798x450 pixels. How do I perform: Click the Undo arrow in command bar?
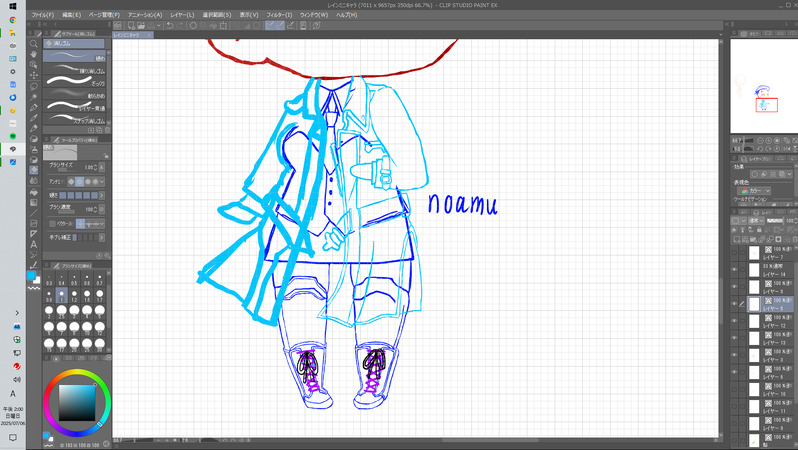coord(170,25)
